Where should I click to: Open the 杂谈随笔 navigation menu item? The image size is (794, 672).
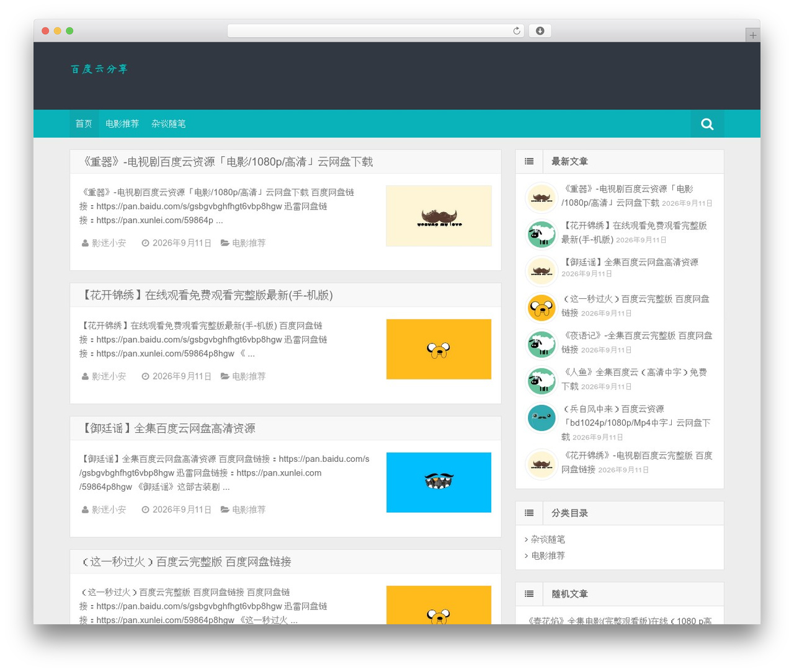pos(168,124)
